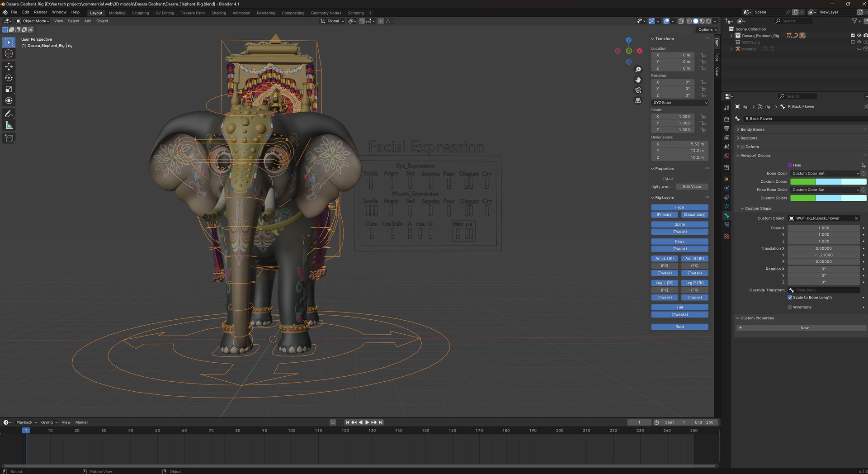
Task: Open the Bone Color set dropdown
Action: coord(825,174)
